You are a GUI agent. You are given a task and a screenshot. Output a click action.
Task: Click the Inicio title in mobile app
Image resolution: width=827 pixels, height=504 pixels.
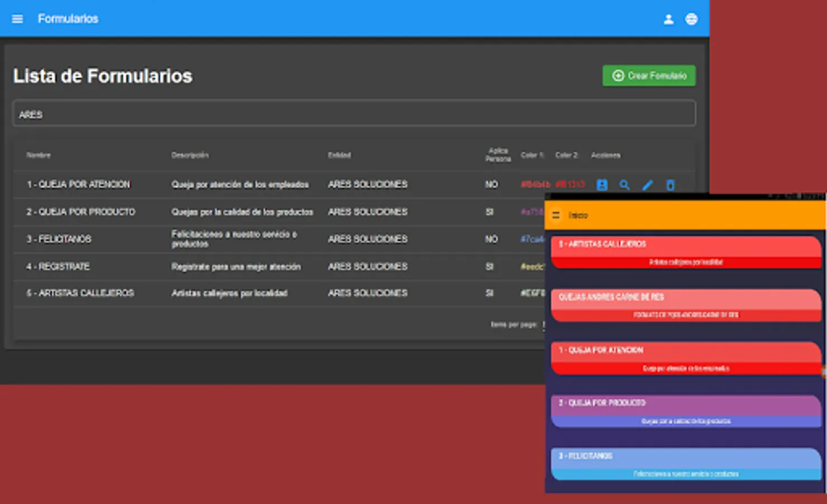pos(578,215)
